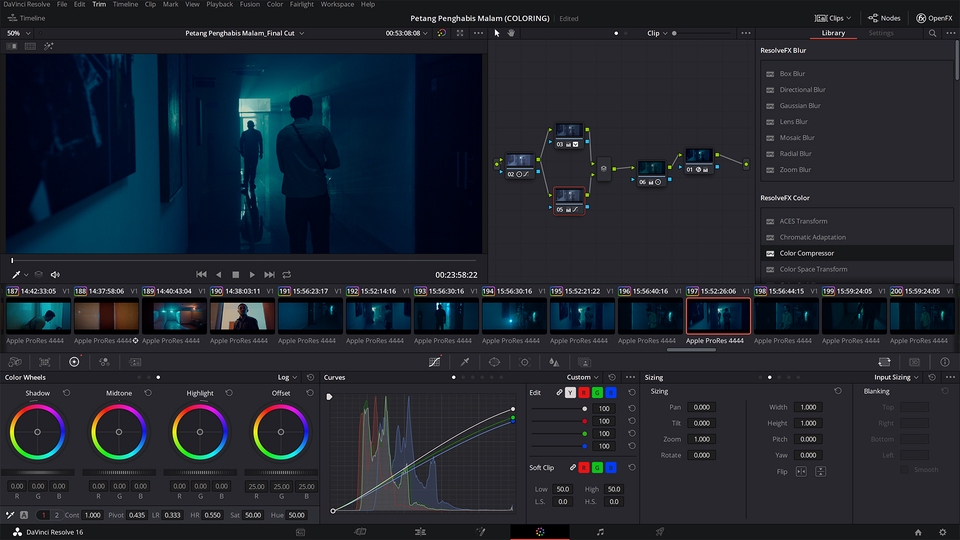Open the OpenFX panel
This screenshot has height=540, width=960.
click(x=934, y=18)
